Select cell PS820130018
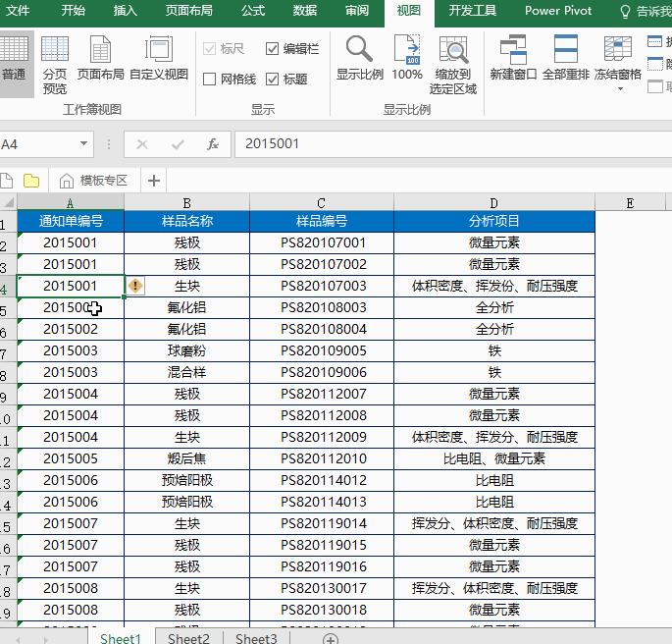 322,610
